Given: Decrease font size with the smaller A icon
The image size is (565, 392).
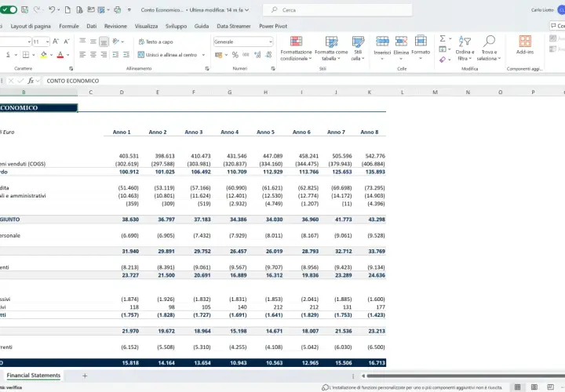Looking at the screenshot, I should click(x=66, y=42).
